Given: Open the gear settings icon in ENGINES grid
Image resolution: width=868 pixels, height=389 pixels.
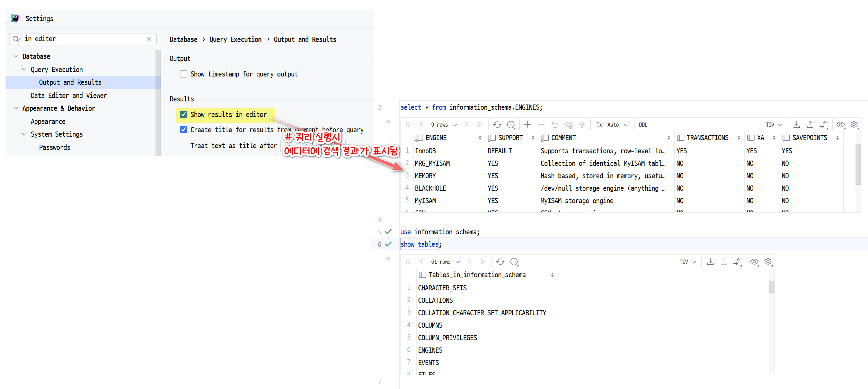Looking at the screenshot, I should 854,125.
